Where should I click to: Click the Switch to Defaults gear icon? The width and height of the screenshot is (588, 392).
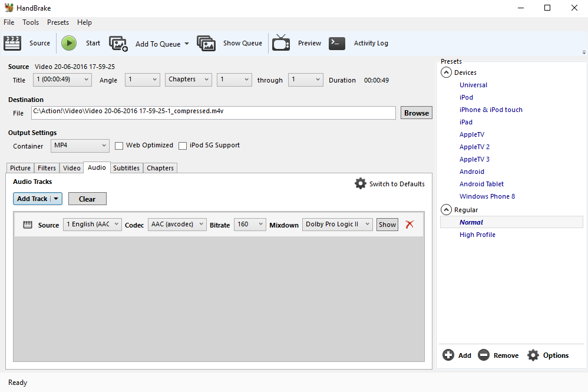(361, 183)
